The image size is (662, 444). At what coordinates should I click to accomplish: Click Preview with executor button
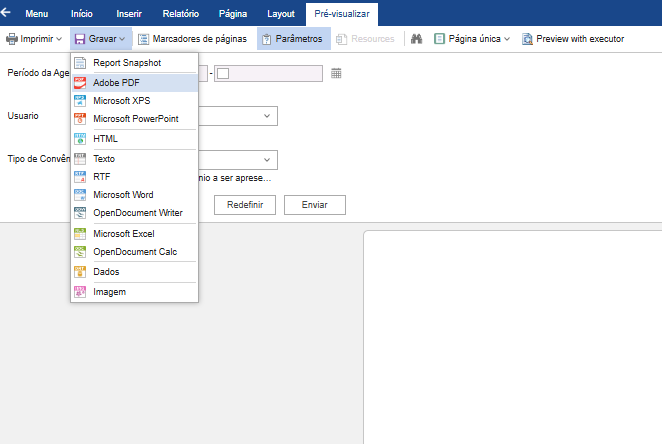click(573, 39)
